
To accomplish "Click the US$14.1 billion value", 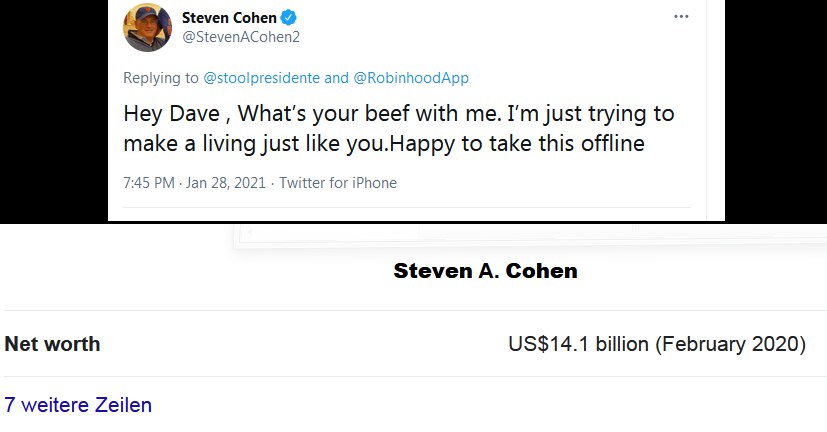I will click(578, 344).
